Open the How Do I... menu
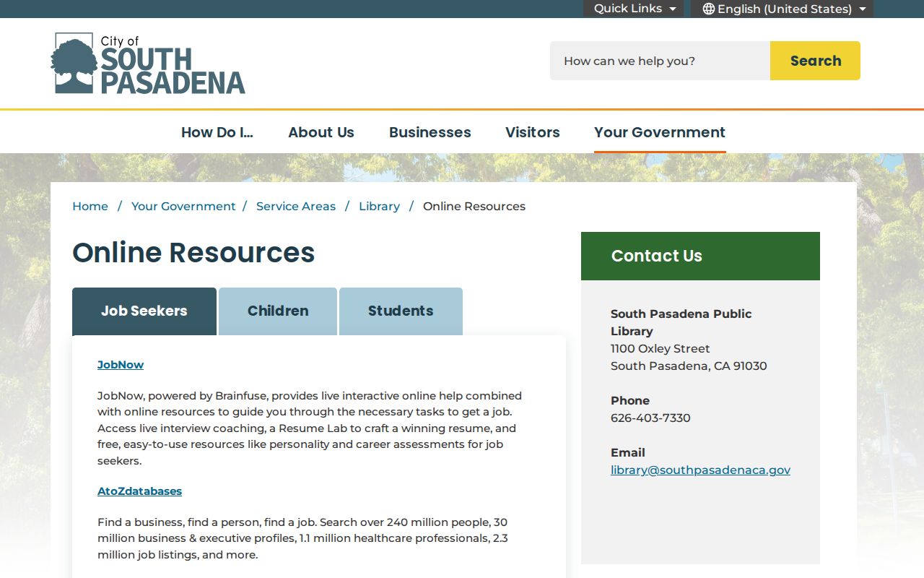Screen dimensions: 924x578 (x=217, y=132)
